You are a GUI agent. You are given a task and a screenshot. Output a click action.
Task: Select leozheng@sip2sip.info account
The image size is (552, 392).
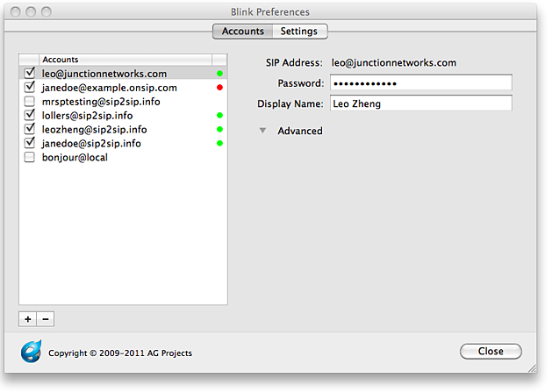point(123,130)
